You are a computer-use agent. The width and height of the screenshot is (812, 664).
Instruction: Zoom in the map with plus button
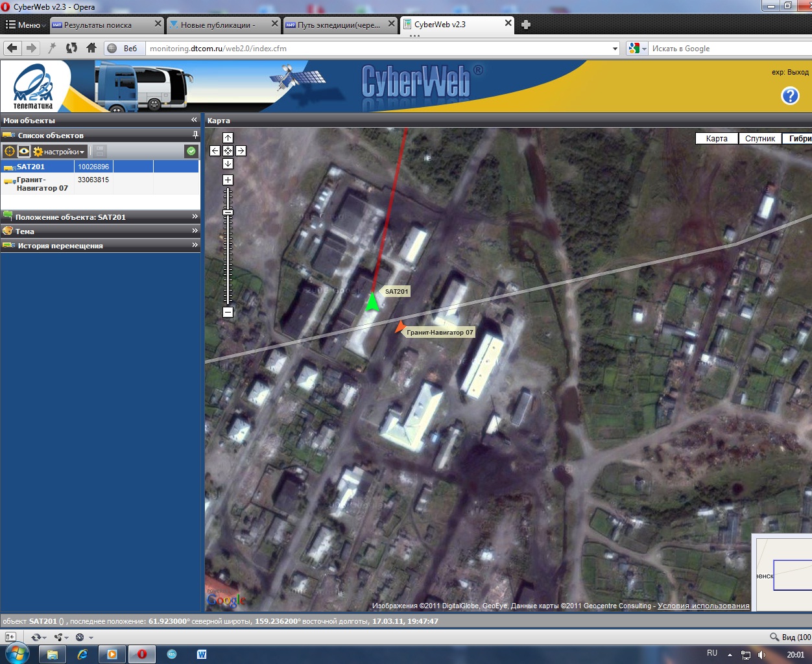[228, 180]
